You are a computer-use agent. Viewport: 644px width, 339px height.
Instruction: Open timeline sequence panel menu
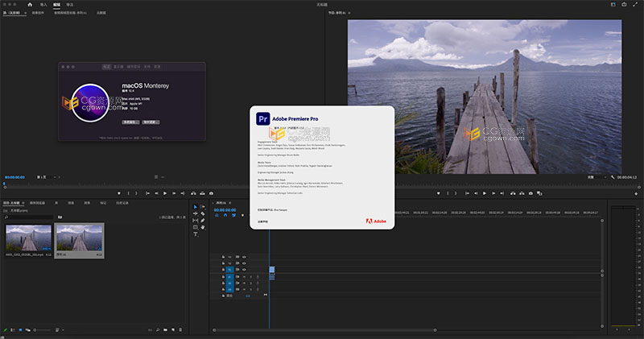pyautogui.click(x=230, y=203)
